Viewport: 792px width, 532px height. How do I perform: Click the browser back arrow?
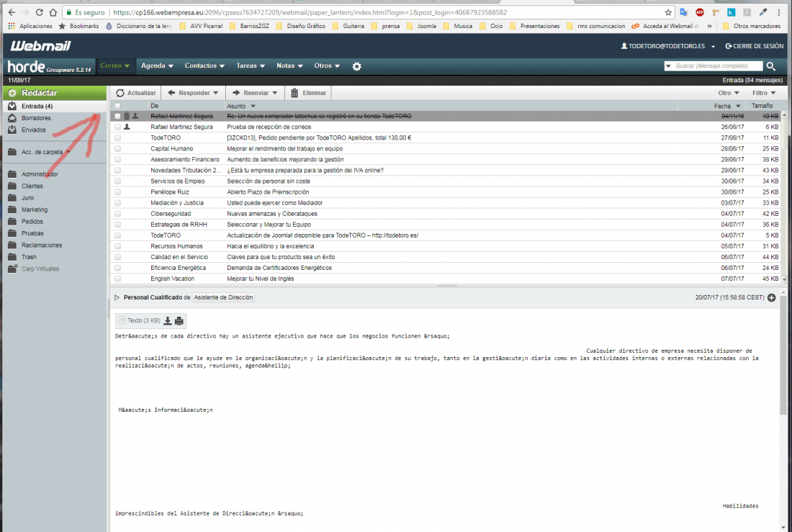(12, 12)
